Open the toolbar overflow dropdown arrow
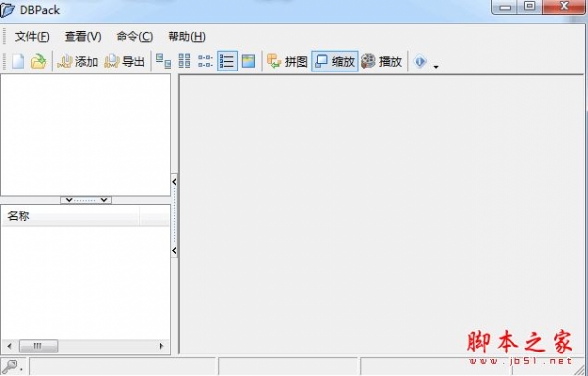This screenshot has width=588, height=376. (436, 67)
